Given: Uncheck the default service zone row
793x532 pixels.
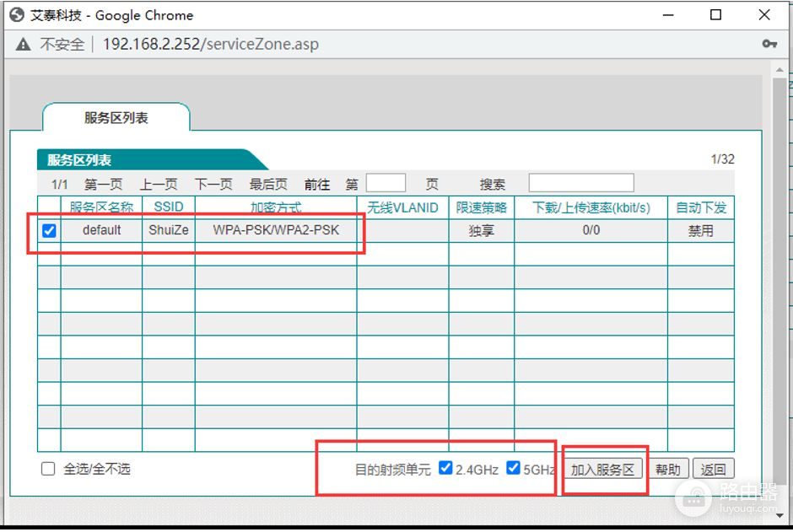Looking at the screenshot, I should (x=47, y=229).
